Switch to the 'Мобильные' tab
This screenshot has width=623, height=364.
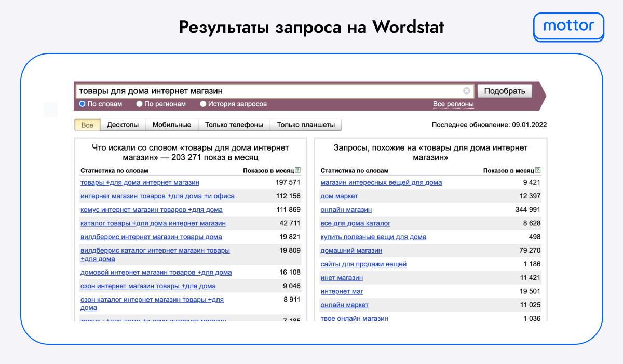point(172,125)
